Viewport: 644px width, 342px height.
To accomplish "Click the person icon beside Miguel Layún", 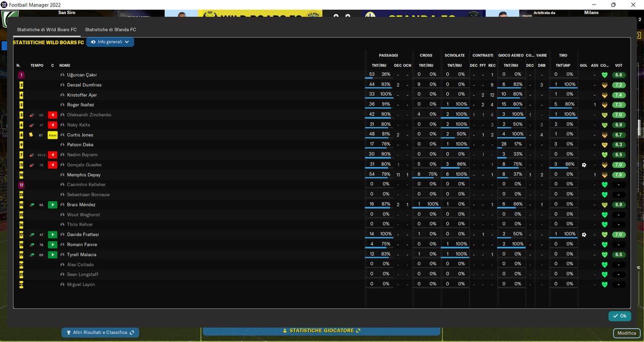I will pyautogui.click(x=62, y=285).
